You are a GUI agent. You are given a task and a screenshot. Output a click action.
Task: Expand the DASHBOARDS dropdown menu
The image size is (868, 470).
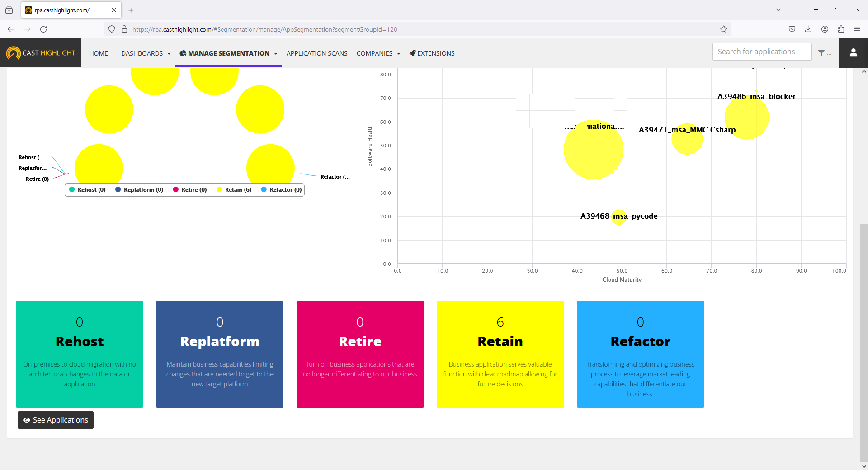[x=146, y=53]
